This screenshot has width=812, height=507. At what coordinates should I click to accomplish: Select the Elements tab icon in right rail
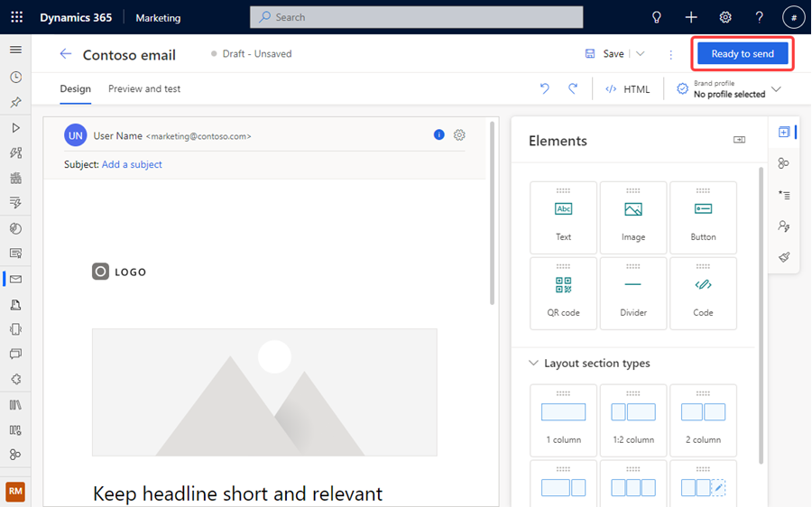tap(784, 132)
